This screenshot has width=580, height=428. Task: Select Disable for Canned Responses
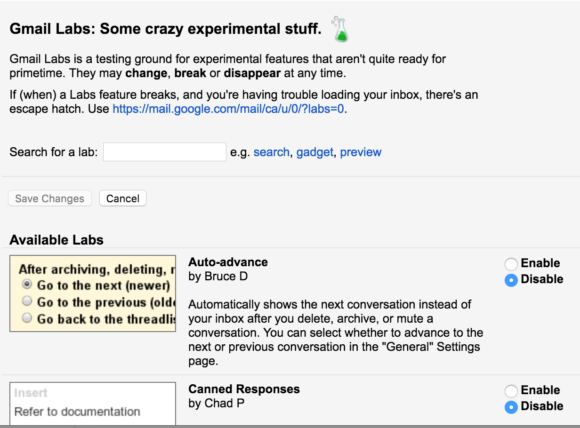click(x=511, y=407)
